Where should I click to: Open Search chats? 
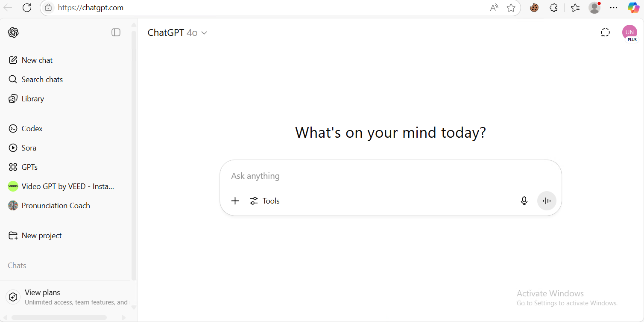point(42,80)
